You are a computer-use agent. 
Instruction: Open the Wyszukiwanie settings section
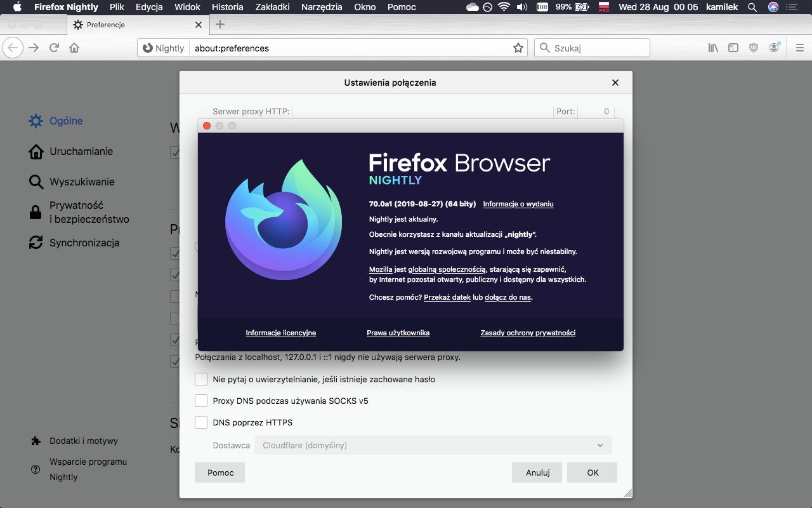82,182
